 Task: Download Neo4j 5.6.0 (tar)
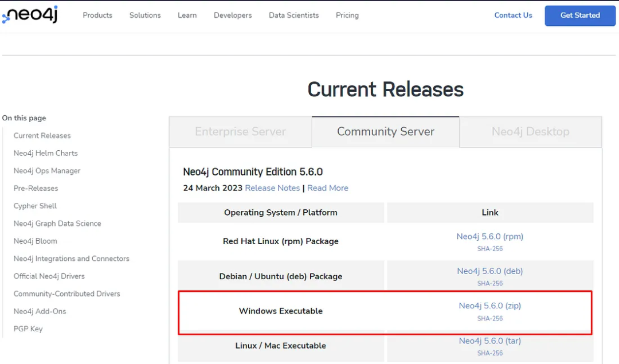pyautogui.click(x=490, y=340)
